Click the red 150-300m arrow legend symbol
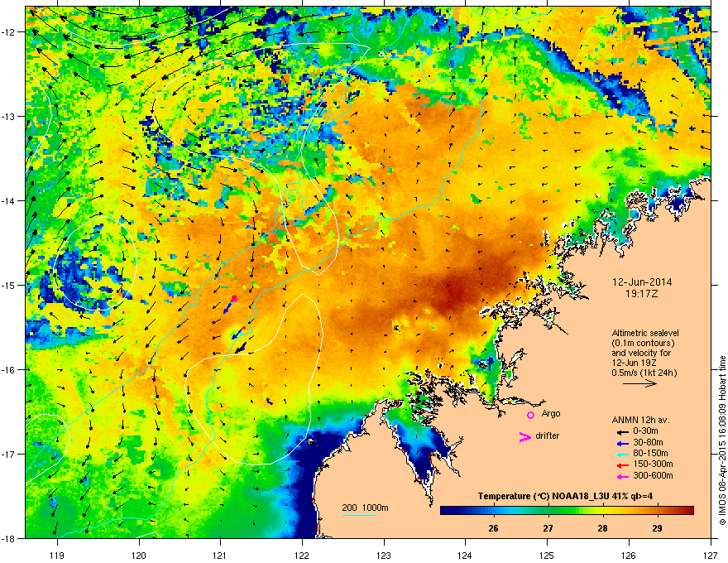Image resolution: width=728 pixels, height=563 pixels. click(x=623, y=465)
